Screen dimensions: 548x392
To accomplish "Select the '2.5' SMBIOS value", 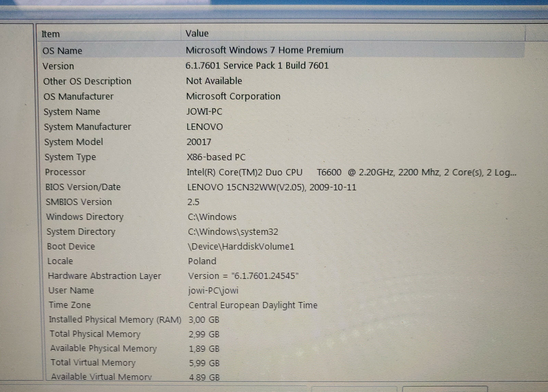I will click(x=193, y=202).
